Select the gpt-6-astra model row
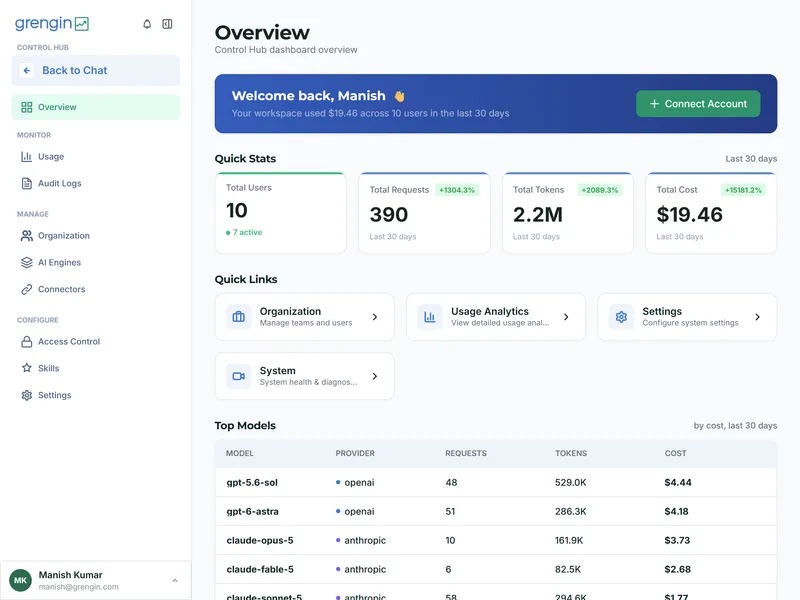This screenshot has height=600, width=800. click(x=496, y=511)
